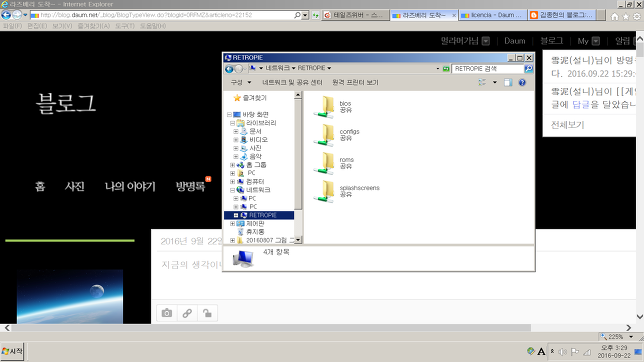Open the 보기 menu in Internet Explorer
Image resolution: width=644 pixels, height=362 pixels.
(62, 26)
